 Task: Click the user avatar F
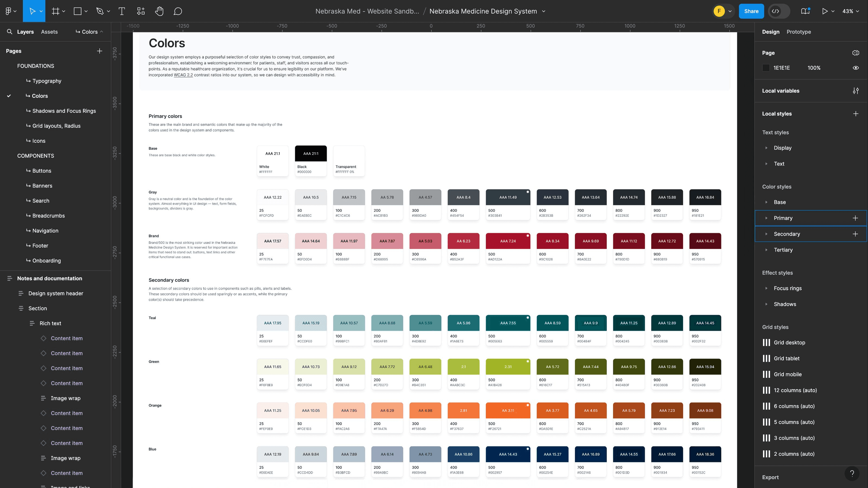click(719, 11)
